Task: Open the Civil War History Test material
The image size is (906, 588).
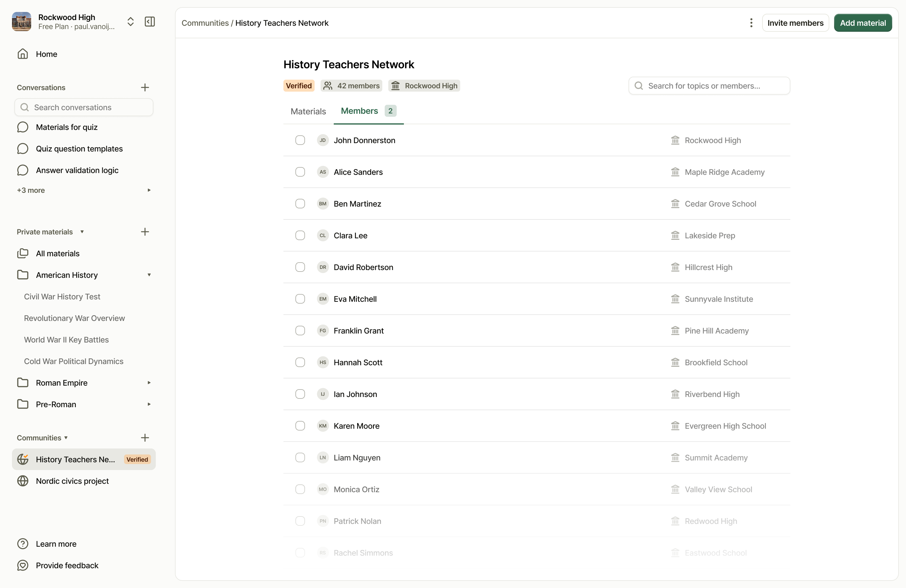Action: pyautogui.click(x=62, y=297)
